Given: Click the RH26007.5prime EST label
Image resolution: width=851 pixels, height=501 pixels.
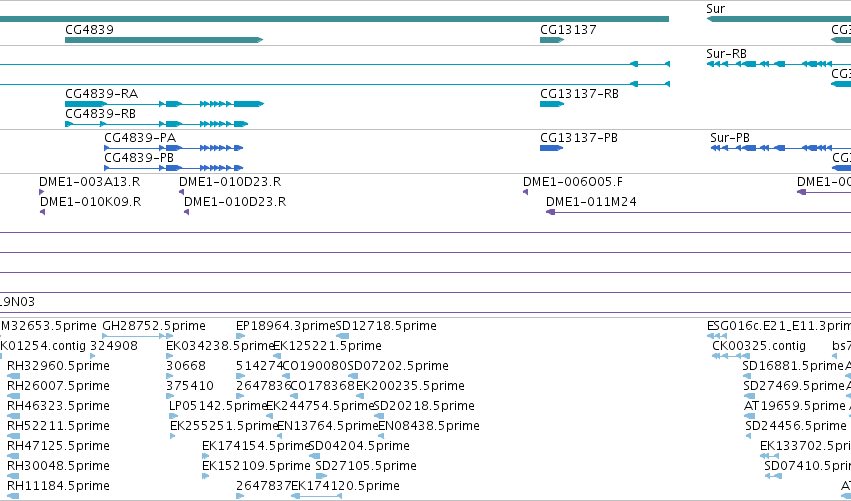Looking at the screenshot, I should (58, 386).
